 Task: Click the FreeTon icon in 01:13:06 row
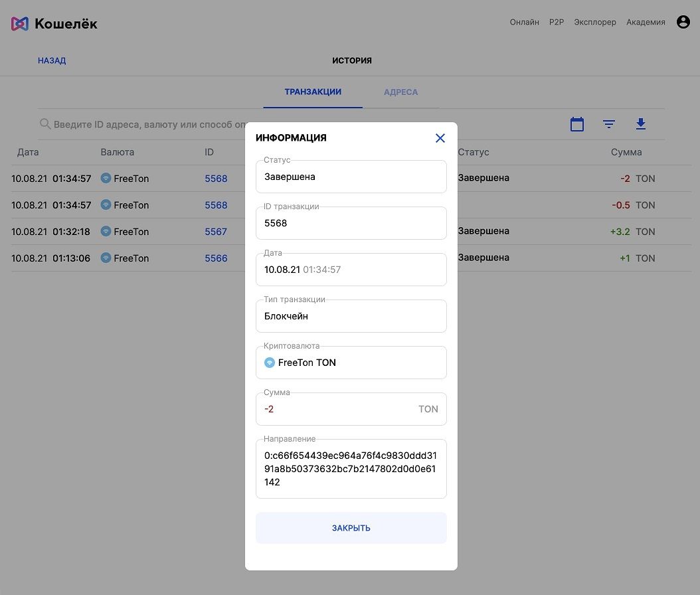tap(106, 258)
